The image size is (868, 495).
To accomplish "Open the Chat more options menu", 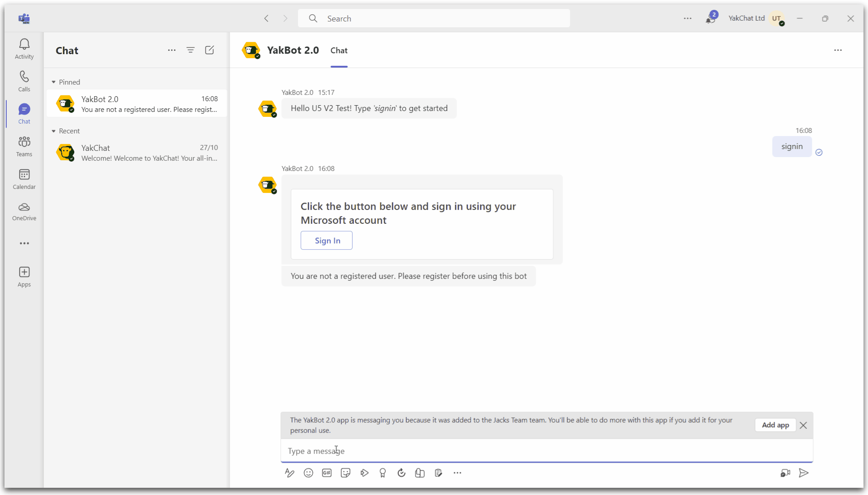I will tap(172, 50).
